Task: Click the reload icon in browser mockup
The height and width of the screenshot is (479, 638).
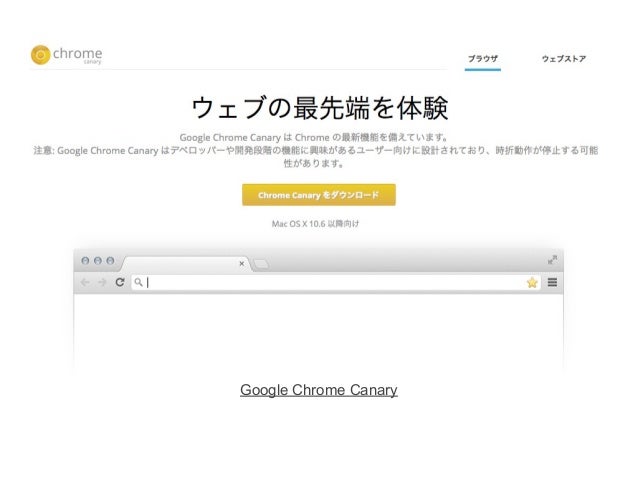Action: coord(120,282)
